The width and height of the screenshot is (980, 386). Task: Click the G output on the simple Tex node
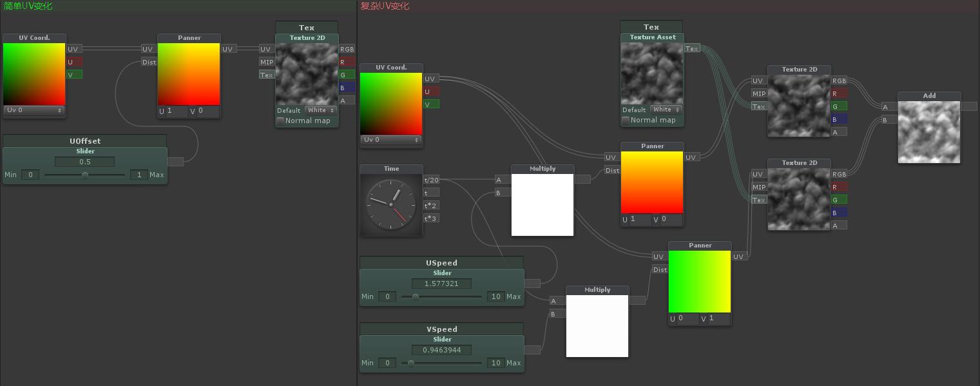click(346, 74)
